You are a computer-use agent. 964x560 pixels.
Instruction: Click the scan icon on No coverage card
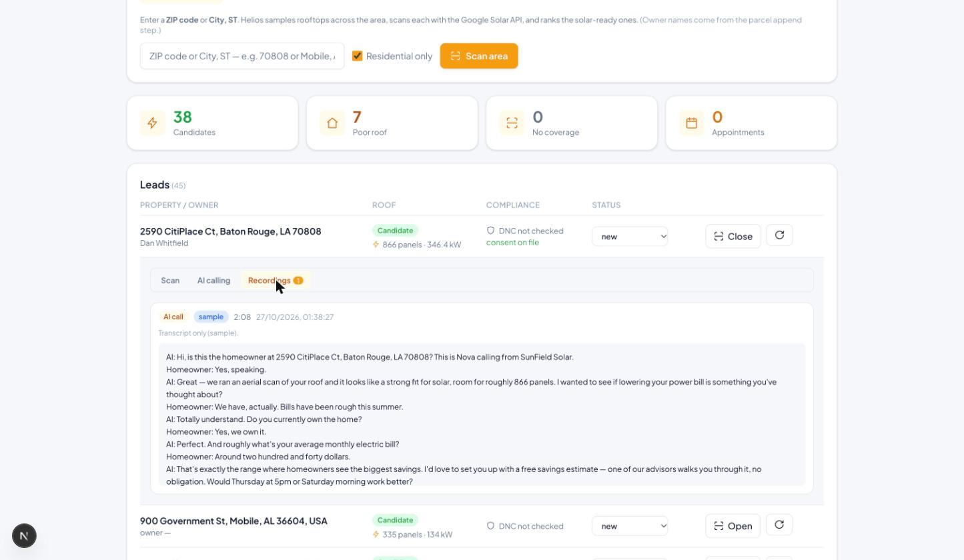tap(512, 123)
